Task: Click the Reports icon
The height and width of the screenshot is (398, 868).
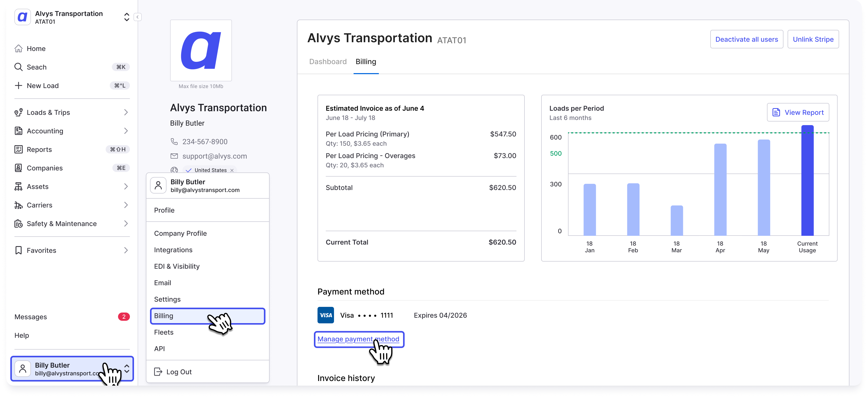Action: point(19,149)
